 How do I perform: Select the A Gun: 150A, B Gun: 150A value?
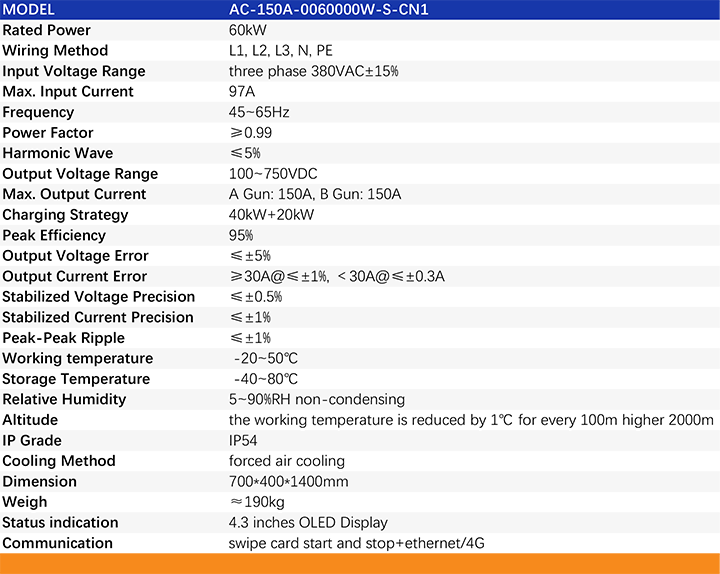point(315,194)
